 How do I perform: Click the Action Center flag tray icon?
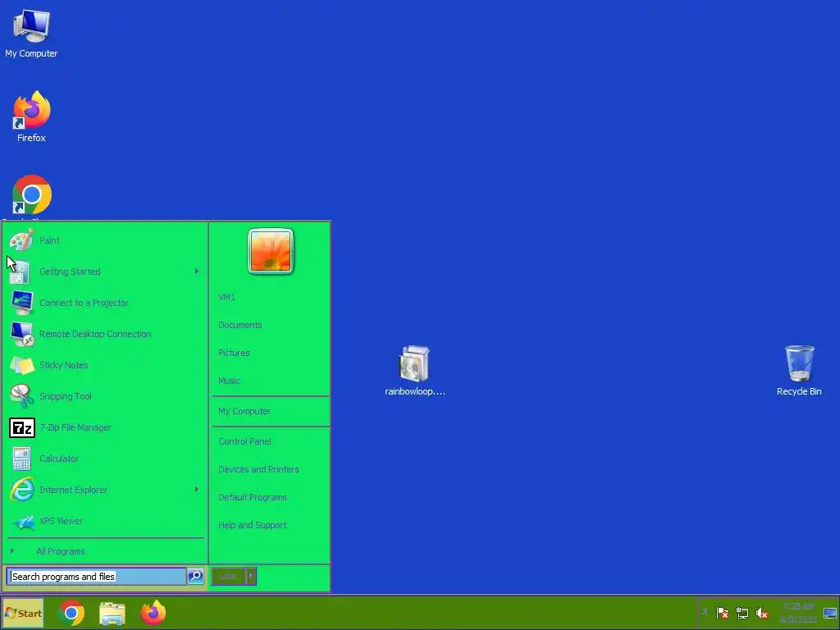click(x=722, y=613)
